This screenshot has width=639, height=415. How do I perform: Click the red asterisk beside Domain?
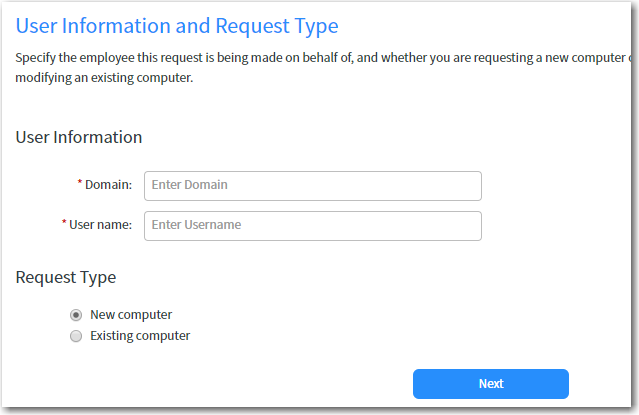pyautogui.click(x=80, y=183)
